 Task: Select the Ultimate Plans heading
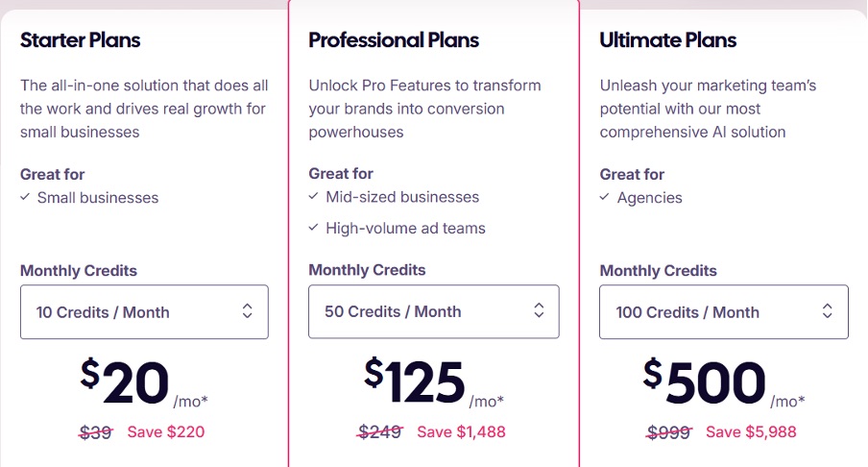pos(668,40)
